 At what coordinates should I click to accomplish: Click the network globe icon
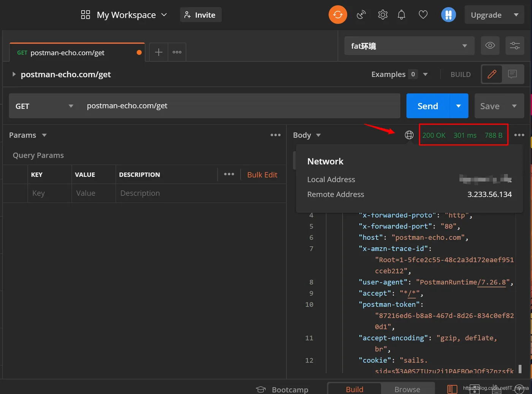[x=409, y=135]
